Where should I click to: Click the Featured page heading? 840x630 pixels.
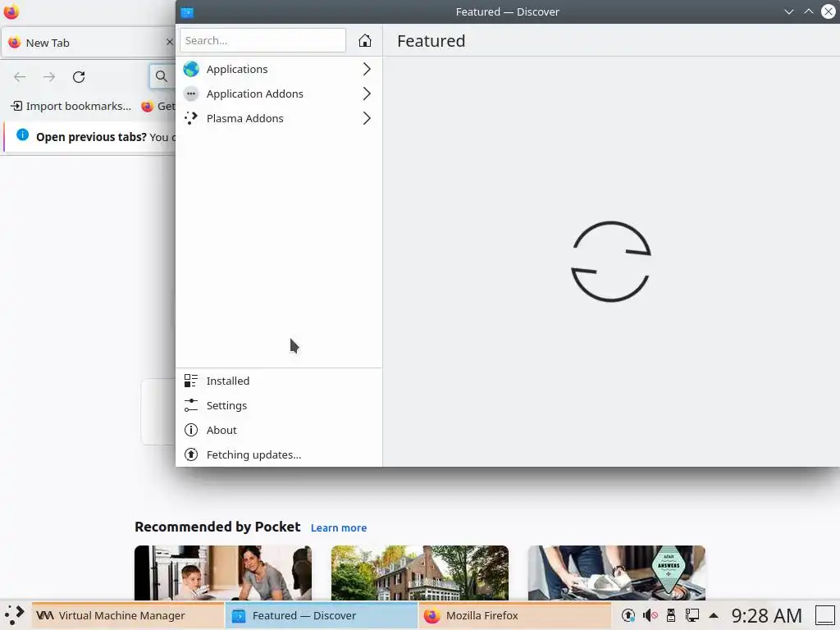[x=431, y=41]
